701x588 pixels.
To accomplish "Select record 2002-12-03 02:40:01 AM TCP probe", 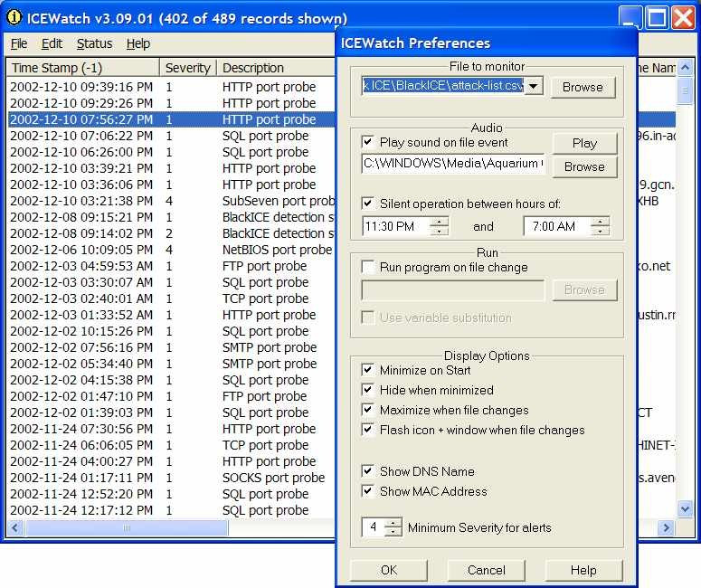I will coord(171,299).
